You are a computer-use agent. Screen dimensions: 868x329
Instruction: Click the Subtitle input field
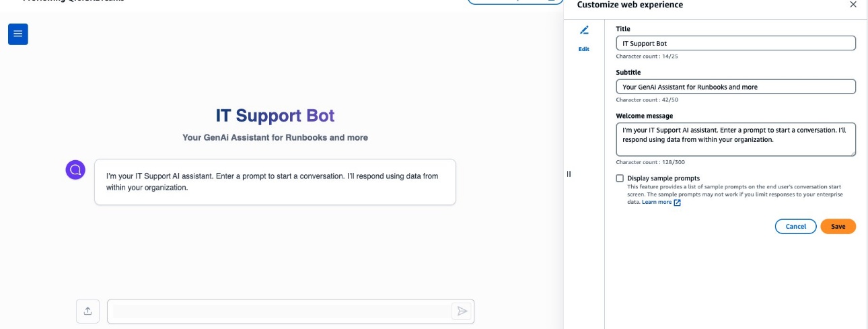(735, 87)
